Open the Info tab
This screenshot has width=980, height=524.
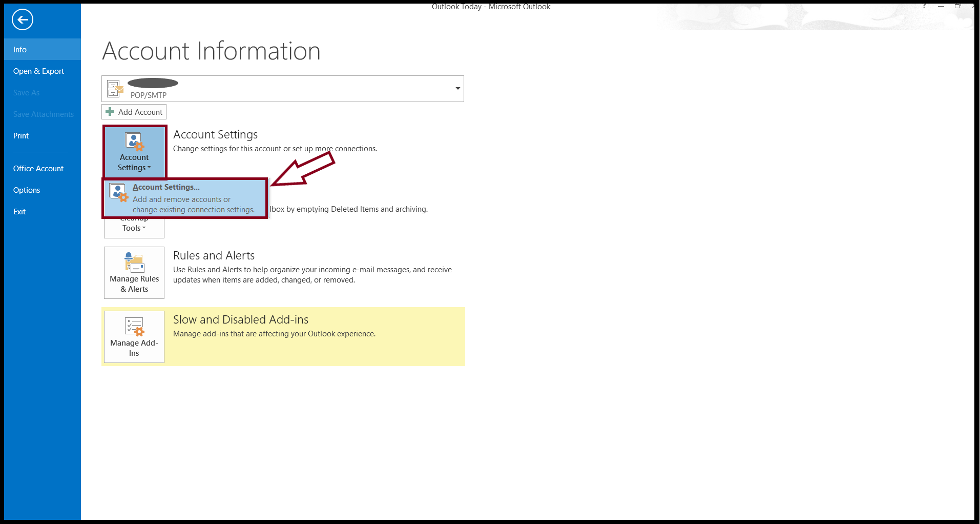(x=43, y=49)
